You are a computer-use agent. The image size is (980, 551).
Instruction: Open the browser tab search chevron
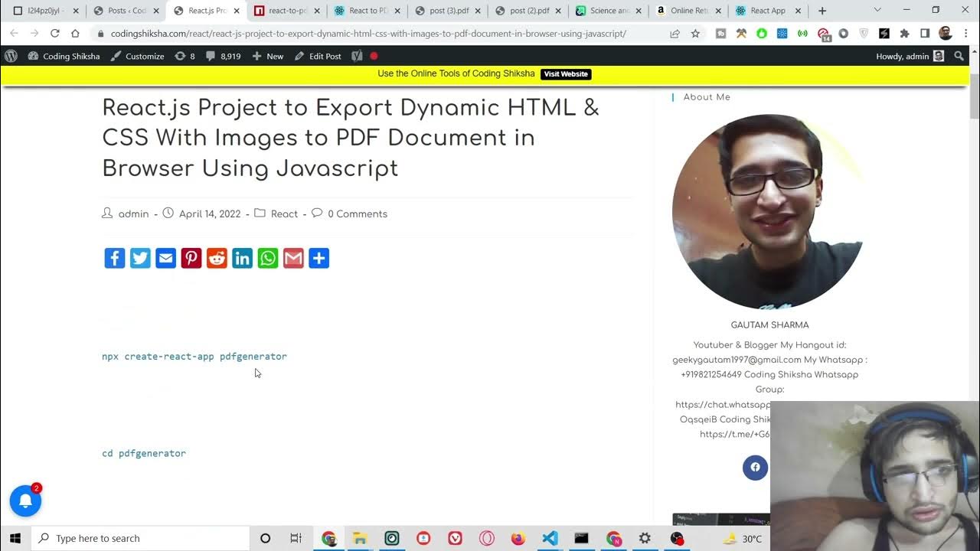pyautogui.click(x=877, y=11)
